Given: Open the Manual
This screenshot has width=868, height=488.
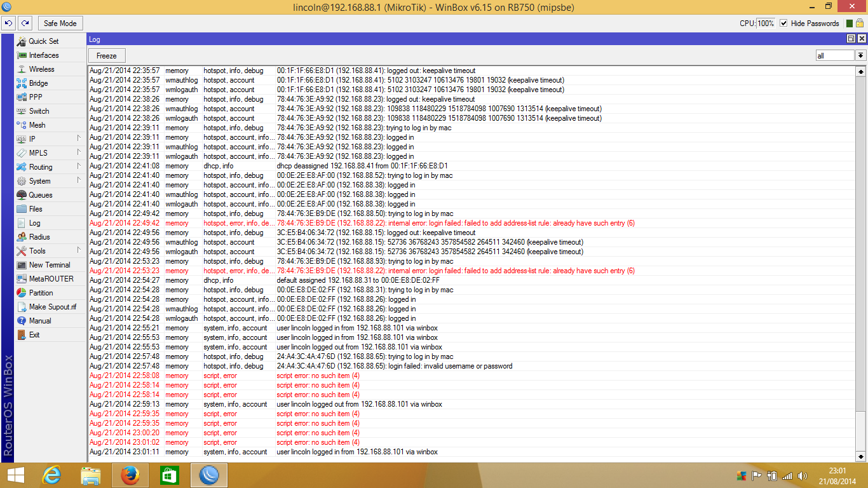Looking at the screenshot, I should click(x=50, y=321).
